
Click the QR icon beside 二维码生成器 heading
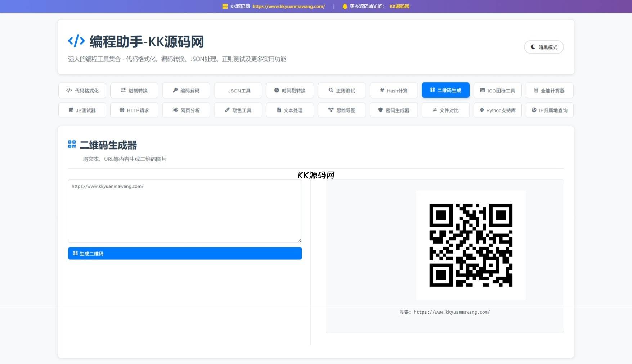point(72,144)
